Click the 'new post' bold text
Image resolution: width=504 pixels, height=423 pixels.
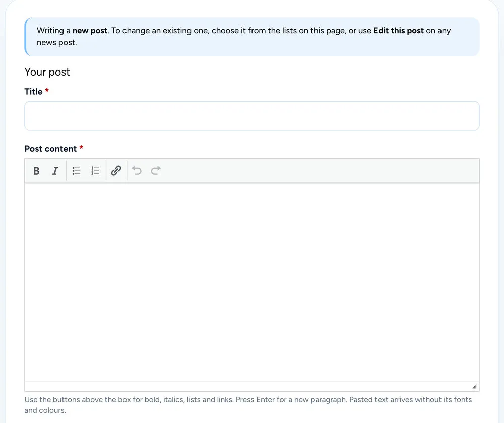coord(90,31)
